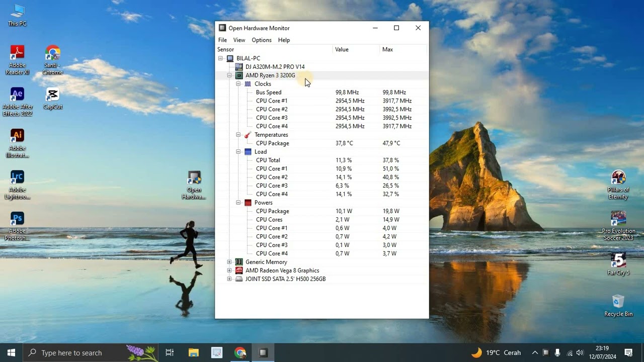
Task: Launch Pillars of Eternity shortcut
Action: [618, 185]
